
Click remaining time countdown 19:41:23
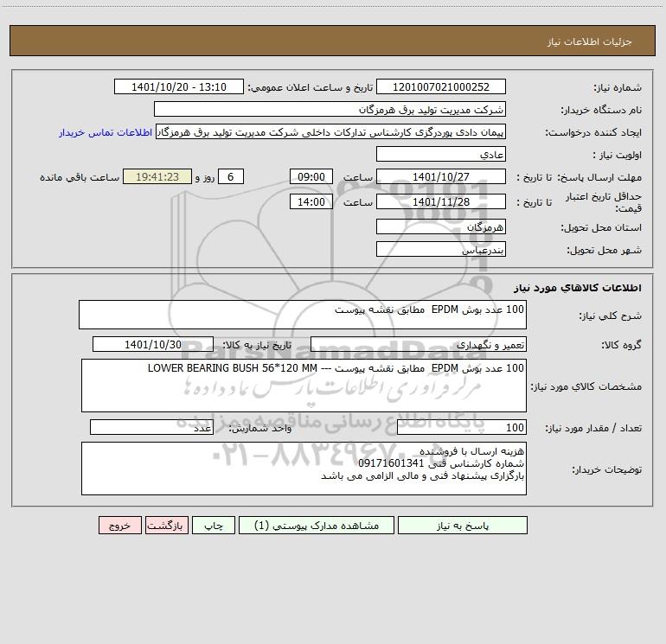(157, 176)
